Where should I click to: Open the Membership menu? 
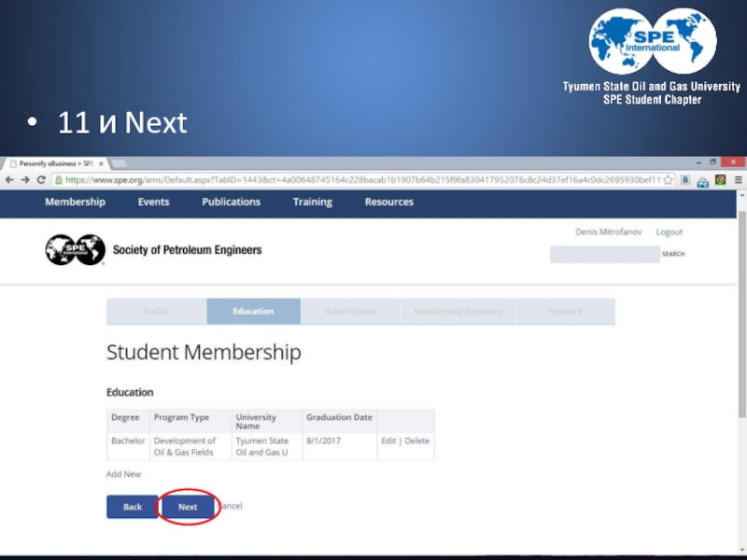[75, 202]
